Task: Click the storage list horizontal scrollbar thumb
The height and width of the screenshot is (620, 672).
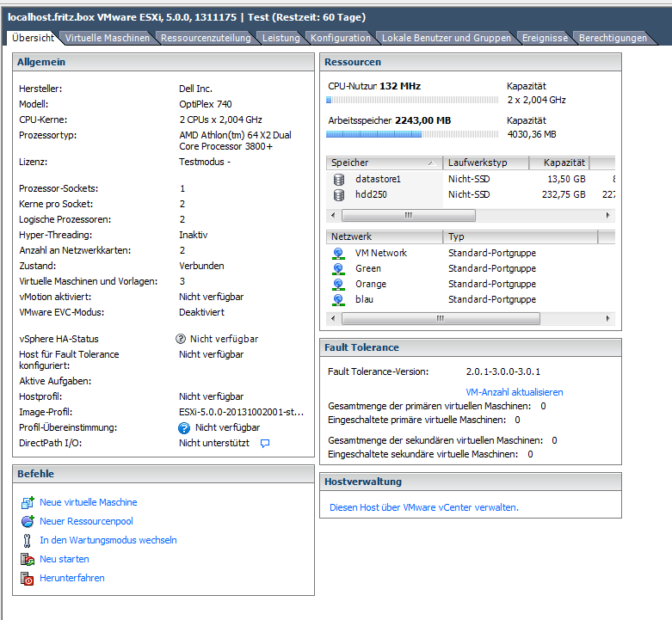Action: (409, 215)
